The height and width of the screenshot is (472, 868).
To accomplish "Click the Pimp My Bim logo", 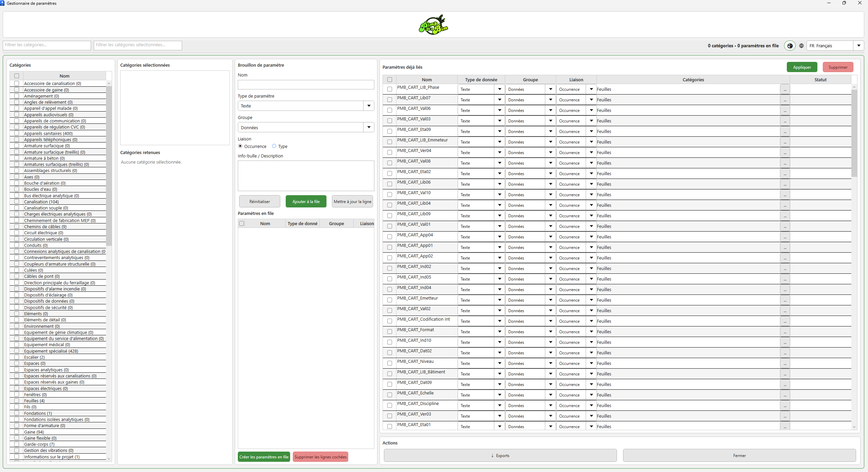I will pyautogui.click(x=433, y=24).
